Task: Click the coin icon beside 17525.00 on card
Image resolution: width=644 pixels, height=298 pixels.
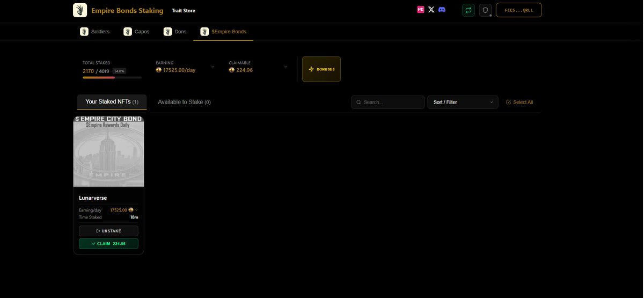Action: coord(131,210)
